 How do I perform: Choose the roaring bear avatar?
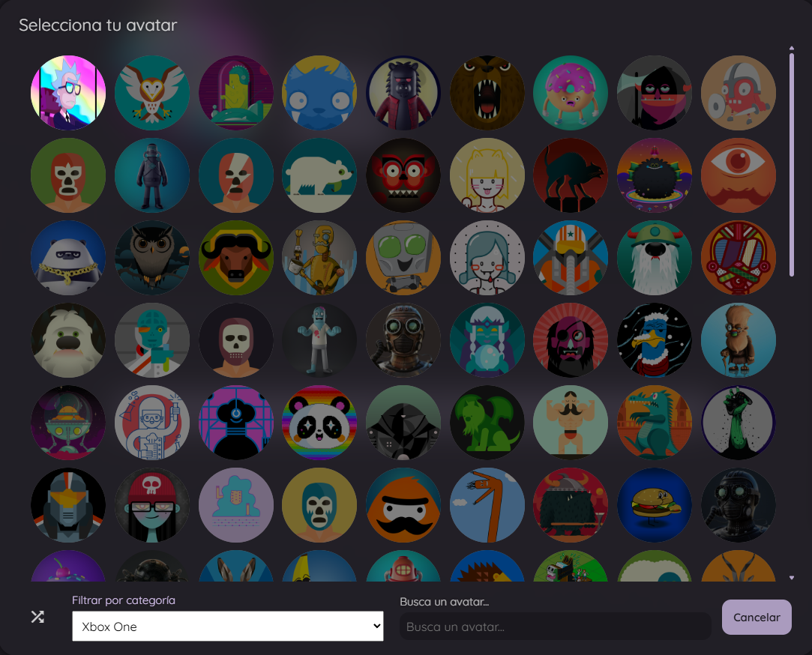487,93
